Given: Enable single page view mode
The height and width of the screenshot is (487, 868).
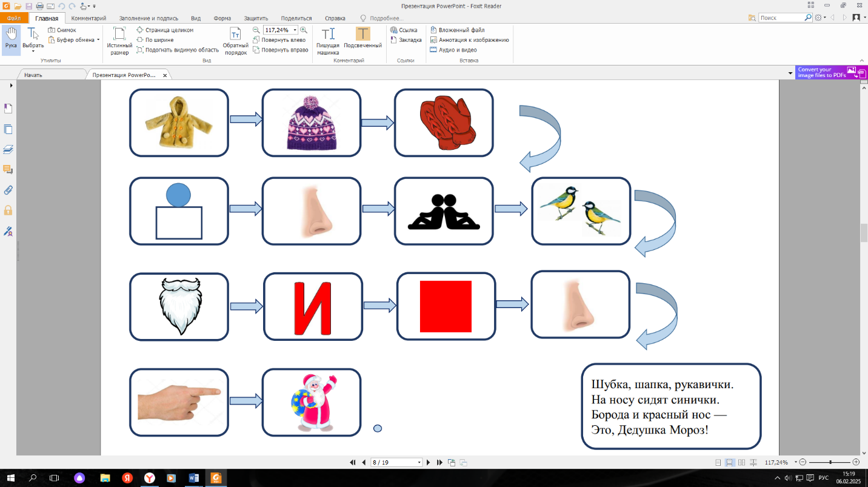Looking at the screenshot, I should pyautogui.click(x=718, y=462).
